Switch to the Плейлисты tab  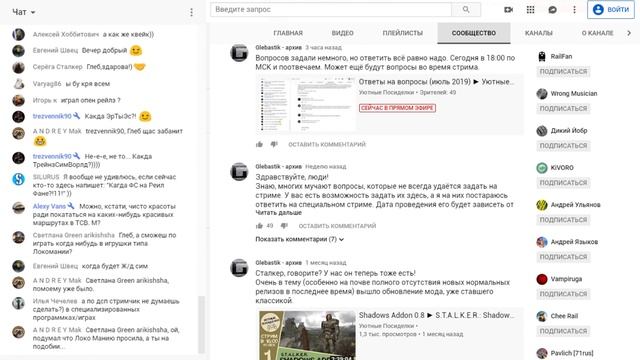click(x=402, y=33)
